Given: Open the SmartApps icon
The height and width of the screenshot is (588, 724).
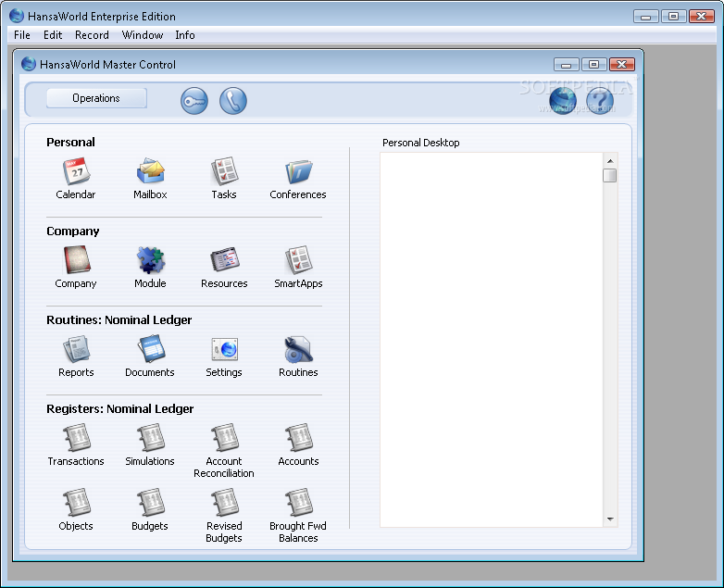Looking at the screenshot, I should 298,260.
